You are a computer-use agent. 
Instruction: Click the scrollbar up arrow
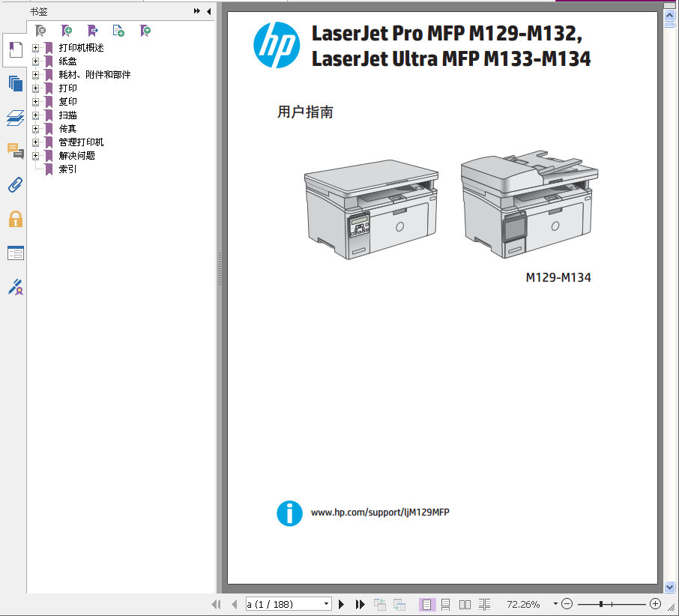click(x=669, y=16)
